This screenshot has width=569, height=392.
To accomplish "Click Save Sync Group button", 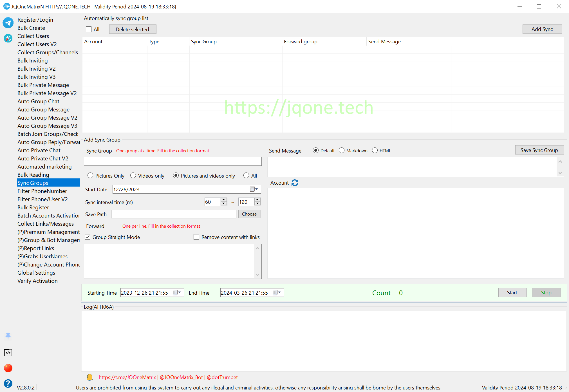I will pyautogui.click(x=539, y=150).
